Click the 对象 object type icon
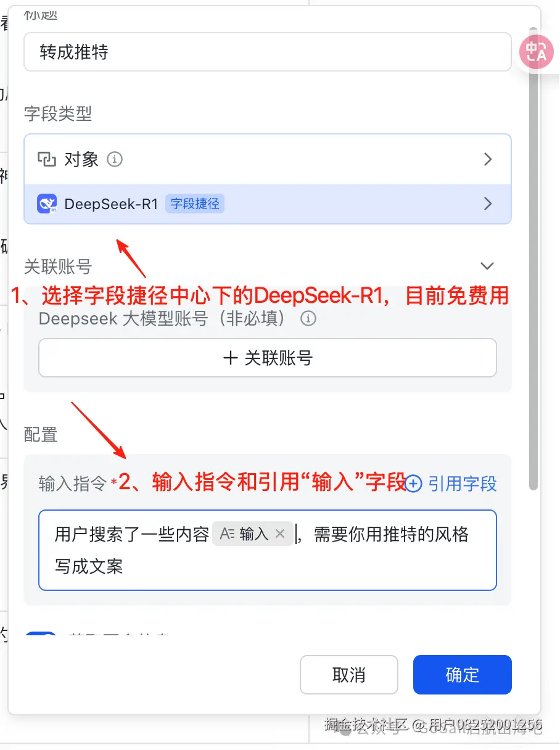This screenshot has width=560, height=750. pos(47,160)
